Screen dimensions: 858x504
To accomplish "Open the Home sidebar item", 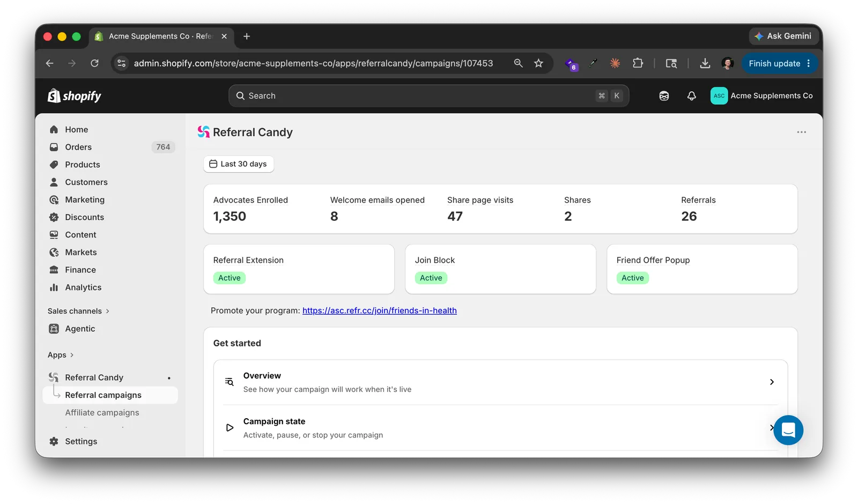I will [76, 129].
